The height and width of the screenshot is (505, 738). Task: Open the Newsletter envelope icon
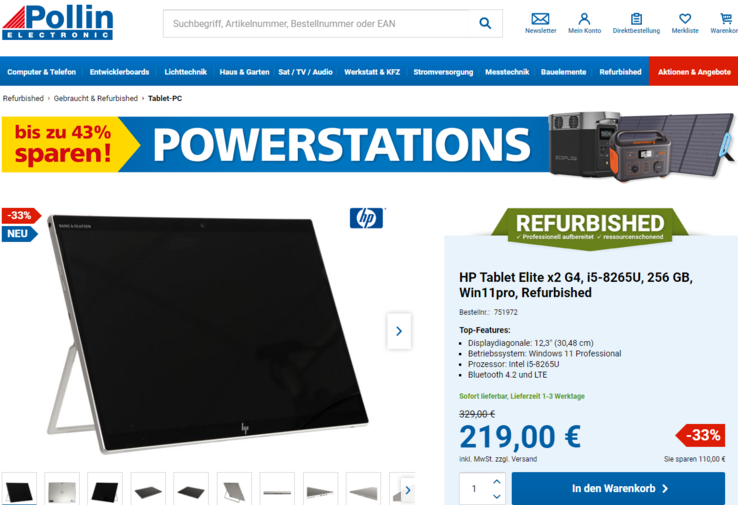pyautogui.click(x=540, y=18)
